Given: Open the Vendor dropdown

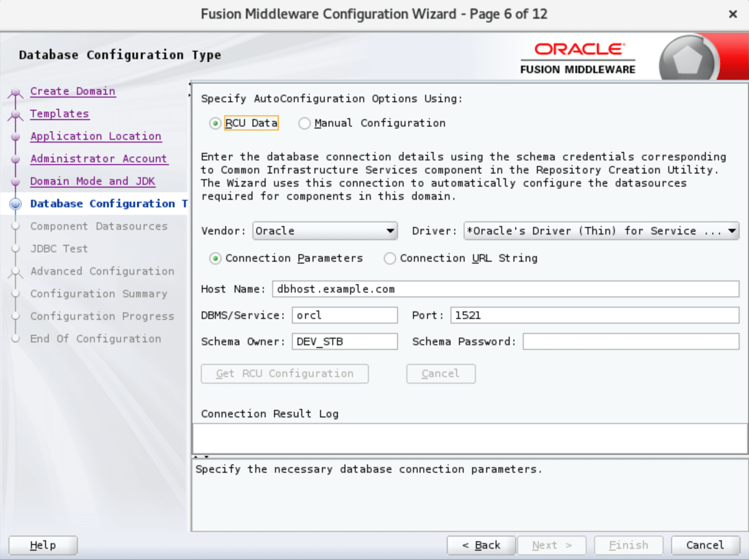Looking at the screenshot, I should 325,231.
